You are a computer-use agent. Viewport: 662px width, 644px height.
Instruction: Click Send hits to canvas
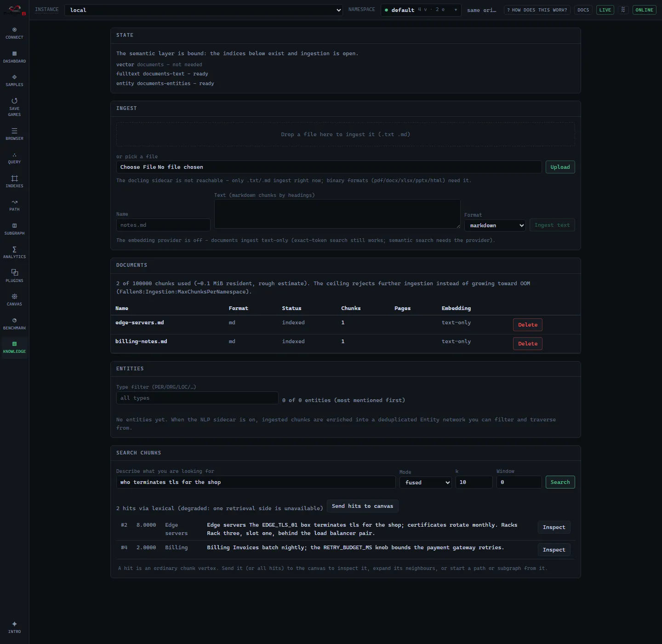click(362, 506)
